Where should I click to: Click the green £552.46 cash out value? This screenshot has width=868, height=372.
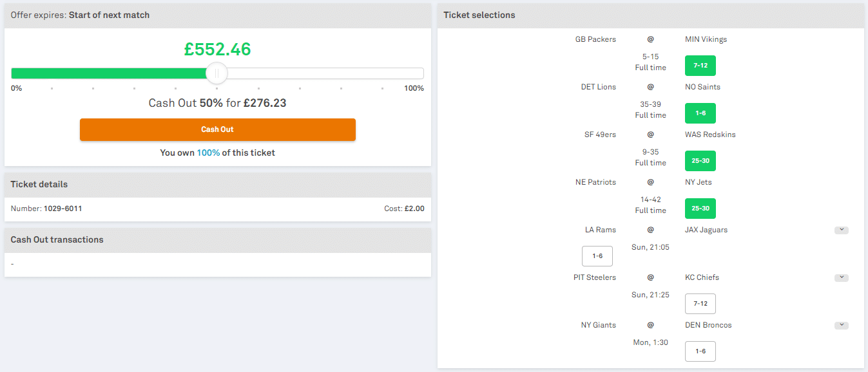coord(217,50)
